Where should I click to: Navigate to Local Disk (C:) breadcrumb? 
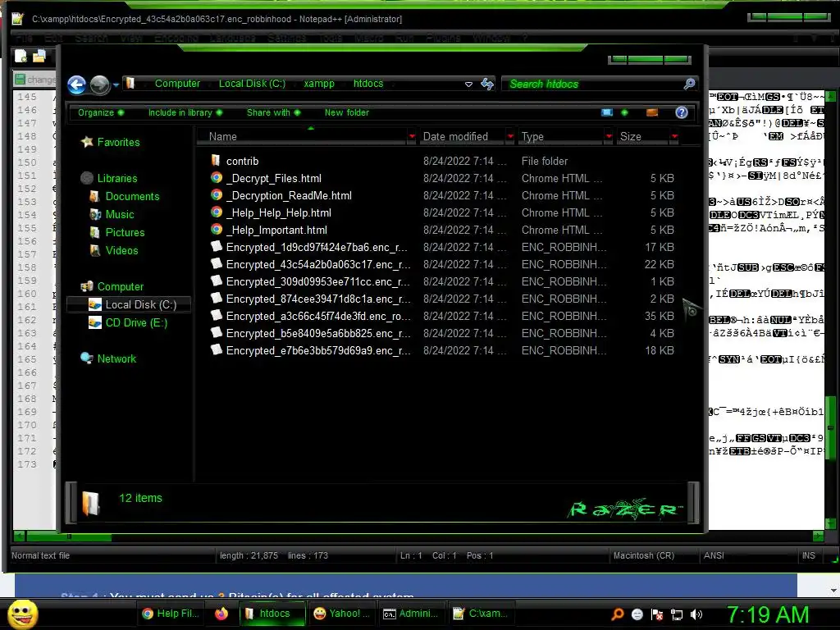pos(252,84)
